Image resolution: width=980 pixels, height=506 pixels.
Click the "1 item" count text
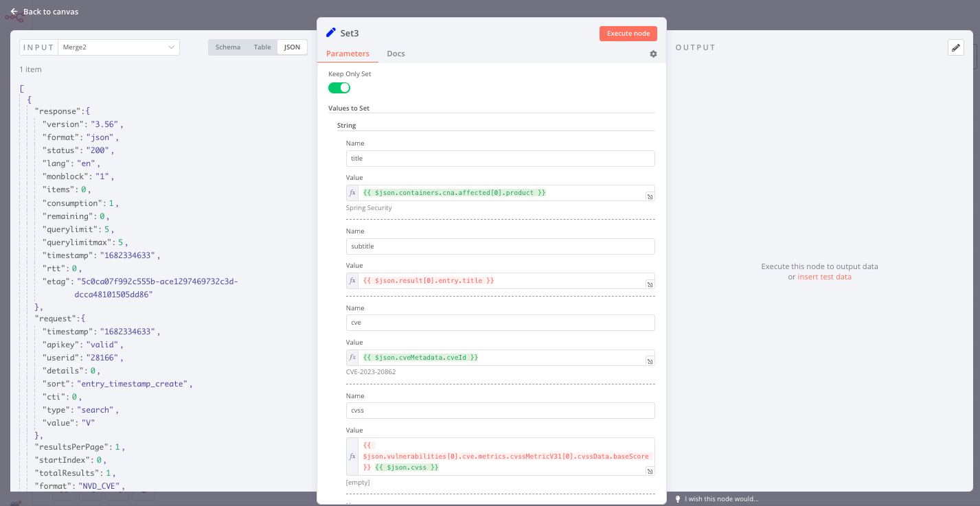pos(31,69)
